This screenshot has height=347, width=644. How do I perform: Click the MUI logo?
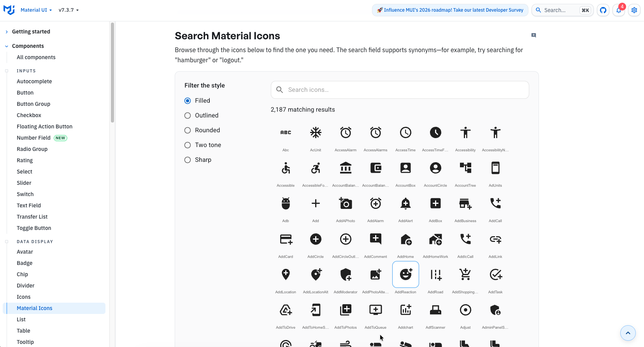pyautogui.click(x=9, y=10)
